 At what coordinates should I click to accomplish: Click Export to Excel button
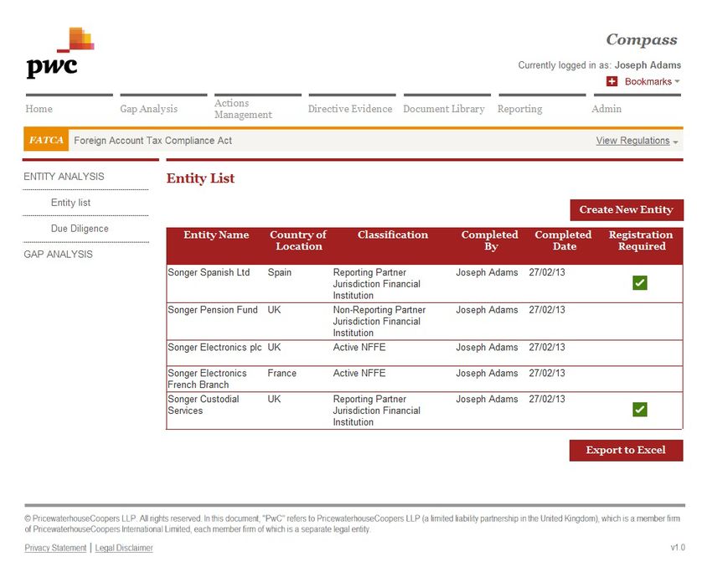tap(627, 451)
